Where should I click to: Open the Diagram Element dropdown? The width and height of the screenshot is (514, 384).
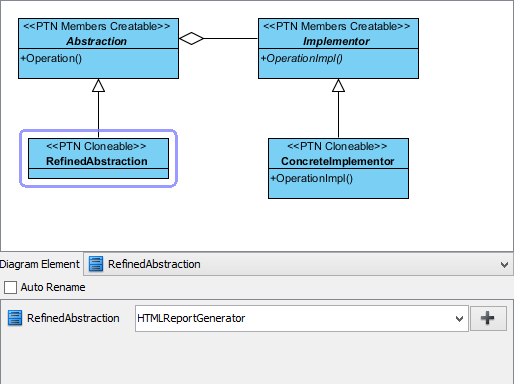(298, 264)
